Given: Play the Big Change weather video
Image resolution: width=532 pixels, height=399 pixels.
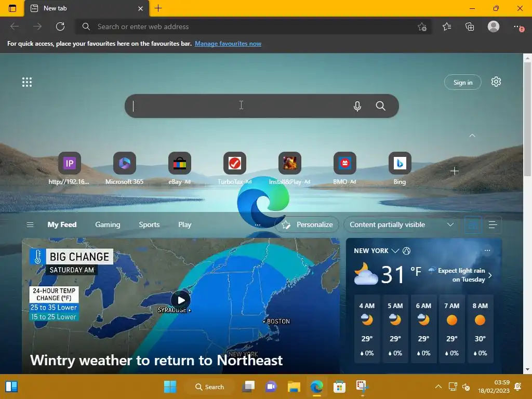Looking at the screenshot, I should [x=181, y=300].
